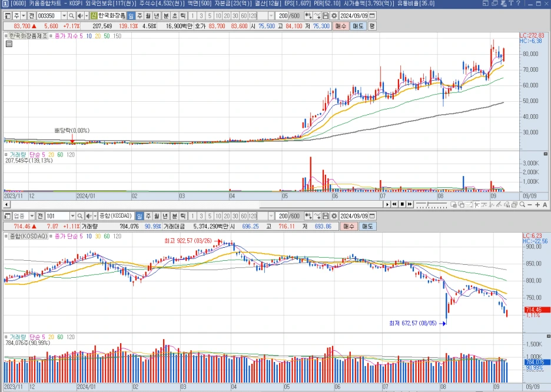The width and height of the screenshot is (551, 392).
Task: Select interval 30 in lower KOSDAQ toolbar
Action: pyautogui.click(x=235, y=215)
